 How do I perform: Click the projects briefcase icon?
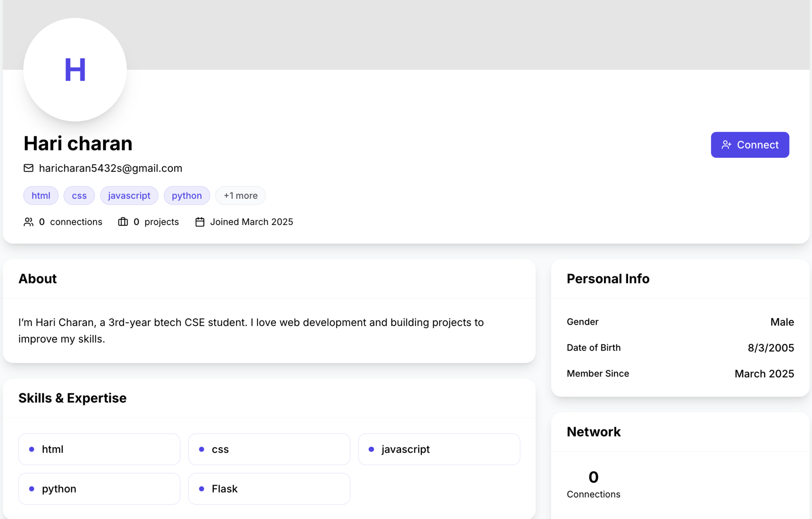tap(123, 222)
